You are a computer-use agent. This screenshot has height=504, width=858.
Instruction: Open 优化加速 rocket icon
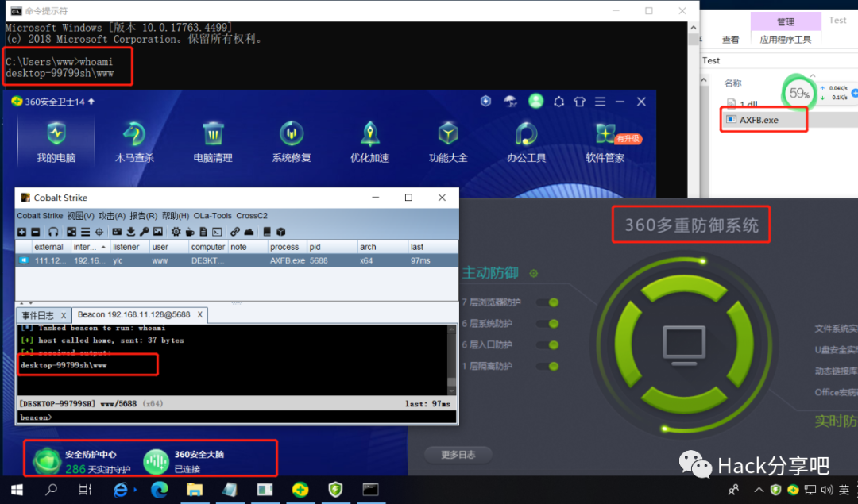[x=370, y=141]
